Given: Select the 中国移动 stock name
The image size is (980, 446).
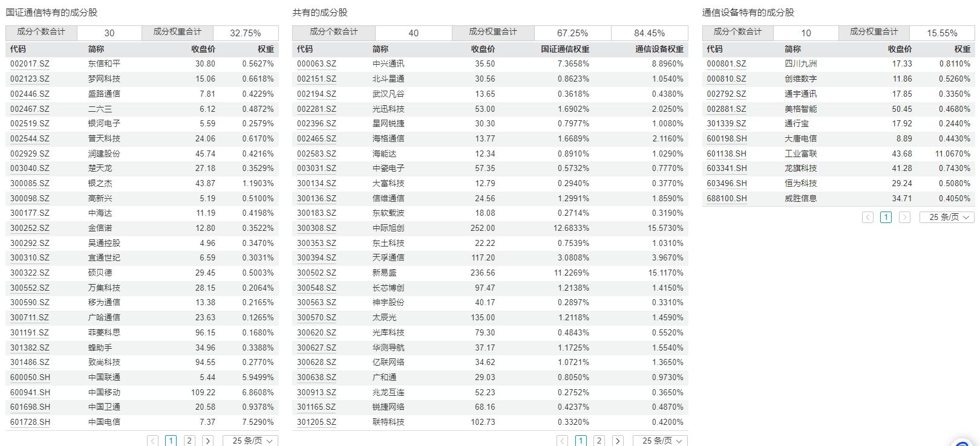Looking at the screenshot, I should (x=104, y=392).
